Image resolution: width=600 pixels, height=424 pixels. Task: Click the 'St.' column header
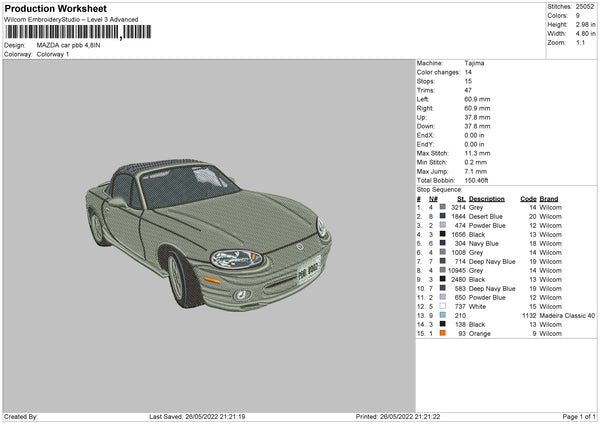[x=461, y=199]
